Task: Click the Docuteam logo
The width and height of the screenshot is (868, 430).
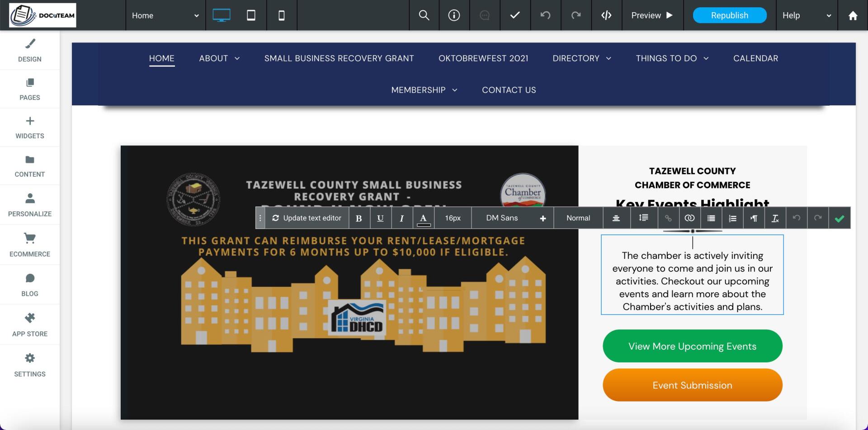Action: [42, 15]
